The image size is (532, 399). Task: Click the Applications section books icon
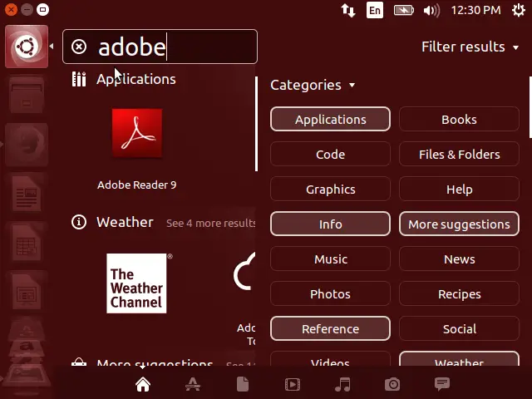tap(79, 79)
